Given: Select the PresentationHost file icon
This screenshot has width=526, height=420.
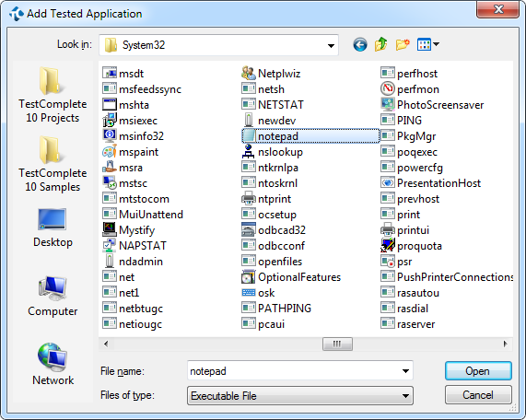Looking at the screenshot, I should 388,182.
